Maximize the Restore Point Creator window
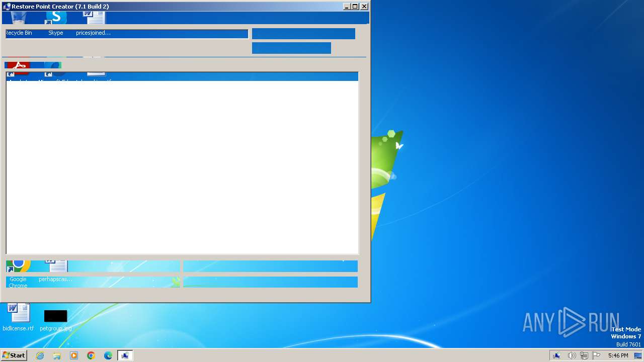 pyautogui.click(x=355, y=7)
